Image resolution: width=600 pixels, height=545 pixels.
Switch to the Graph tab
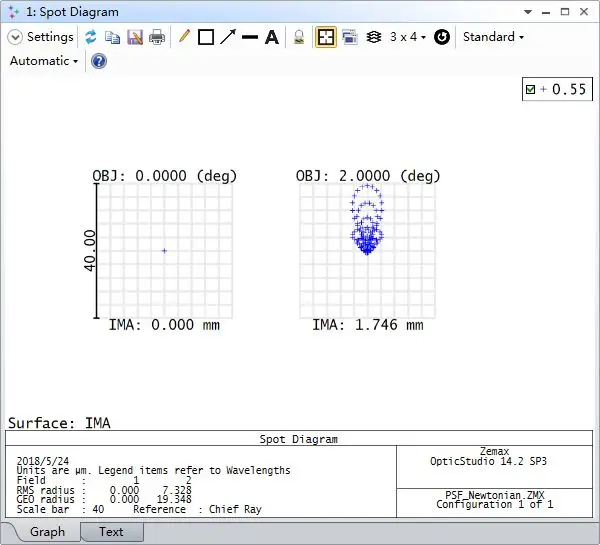pos(47,532)
